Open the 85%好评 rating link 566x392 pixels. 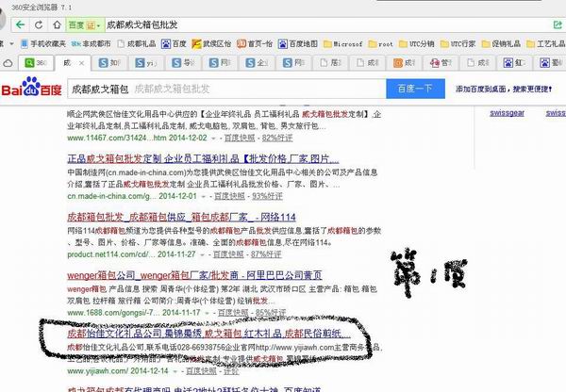[x=271, y=313]
